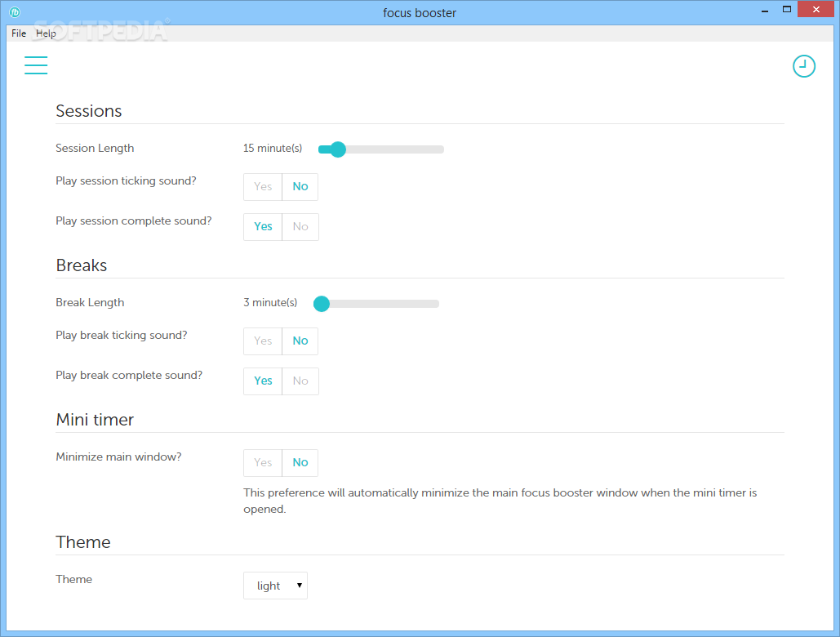Click the 'Break Length' label
Screen dimensions: 840x637
[90, 303]
